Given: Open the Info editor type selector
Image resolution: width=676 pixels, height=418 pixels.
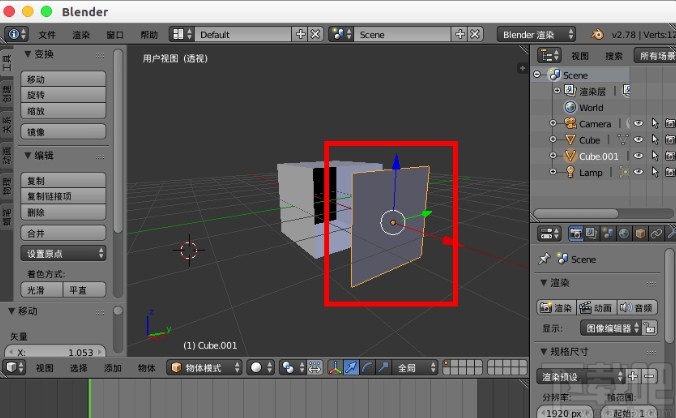Looking at the screenshot, I should click(16, 34).
